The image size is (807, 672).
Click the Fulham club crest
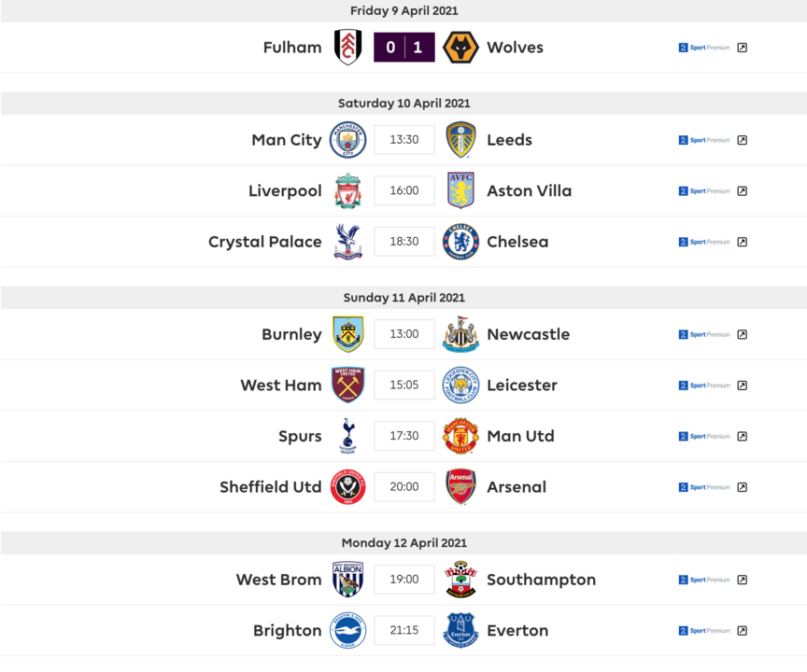coord(347,48)
